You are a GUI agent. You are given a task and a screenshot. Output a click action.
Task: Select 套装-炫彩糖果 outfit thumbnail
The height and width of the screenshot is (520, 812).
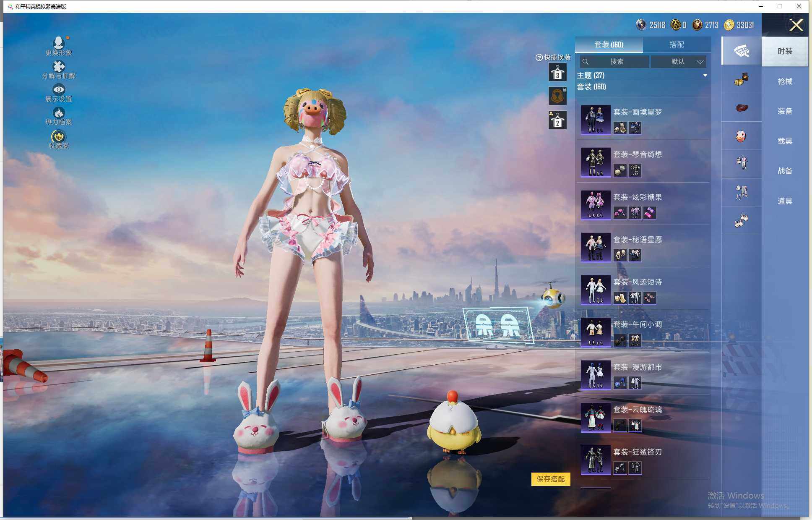tap(596, 204)
